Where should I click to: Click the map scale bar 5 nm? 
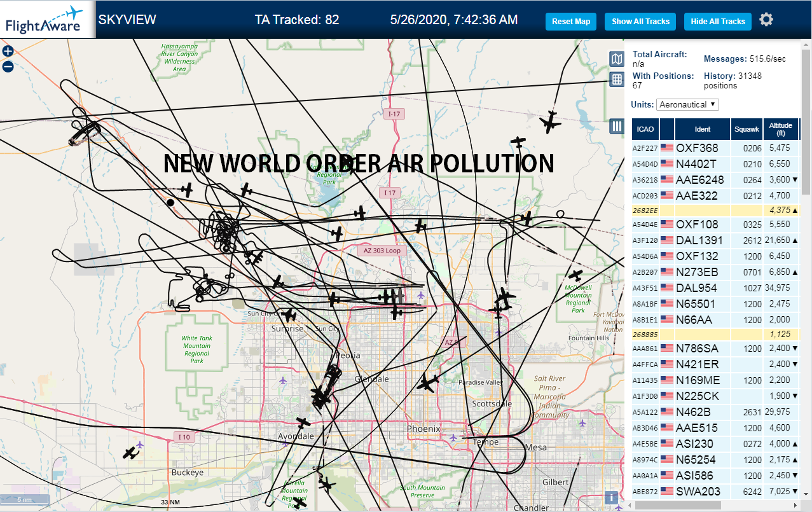(25, 499)
